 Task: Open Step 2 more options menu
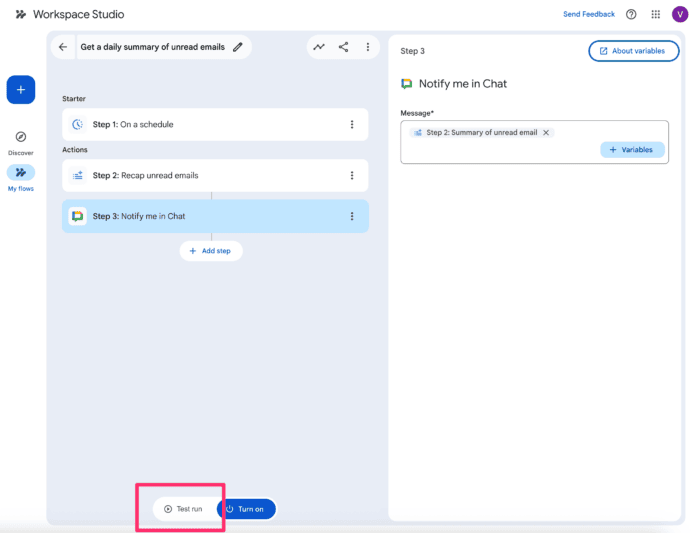(352, 176)
